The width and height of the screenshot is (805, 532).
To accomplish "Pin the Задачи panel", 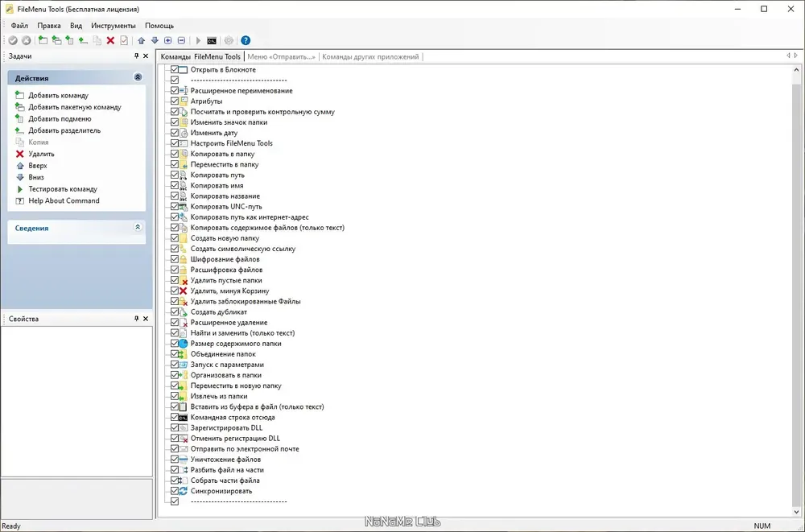I will tap(137, 56).
